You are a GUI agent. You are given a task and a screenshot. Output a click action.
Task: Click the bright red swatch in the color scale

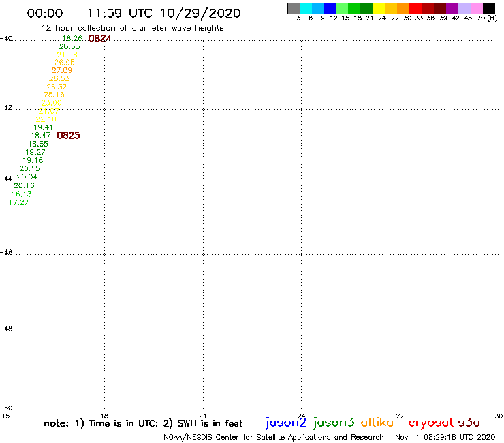point(415,8)
